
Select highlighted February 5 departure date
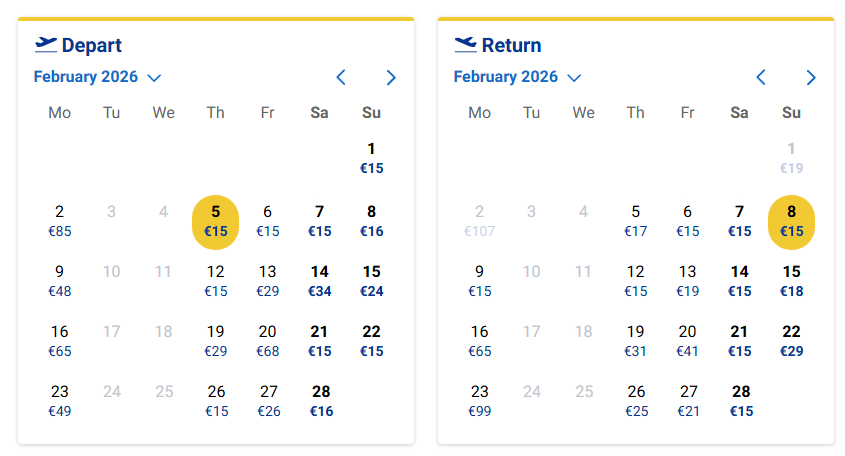[216, 221]
